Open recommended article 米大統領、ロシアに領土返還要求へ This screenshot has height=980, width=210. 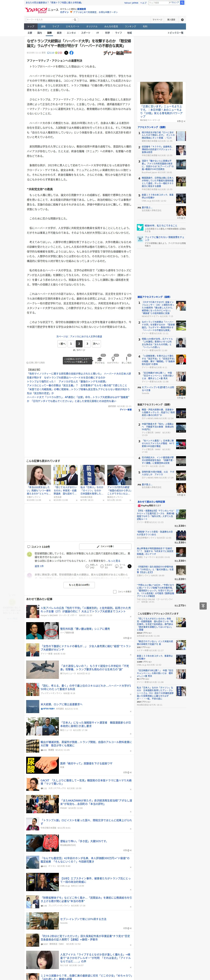click(x=61, y=704)
